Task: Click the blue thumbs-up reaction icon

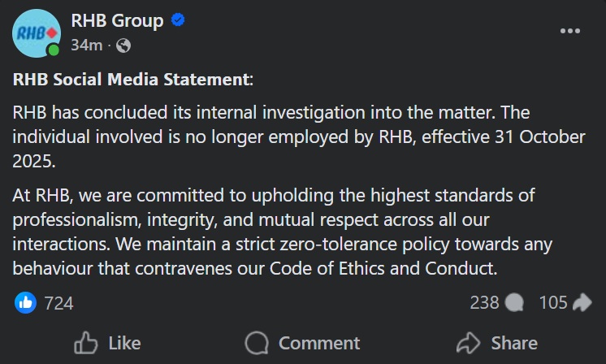Action: coord(25,303)
